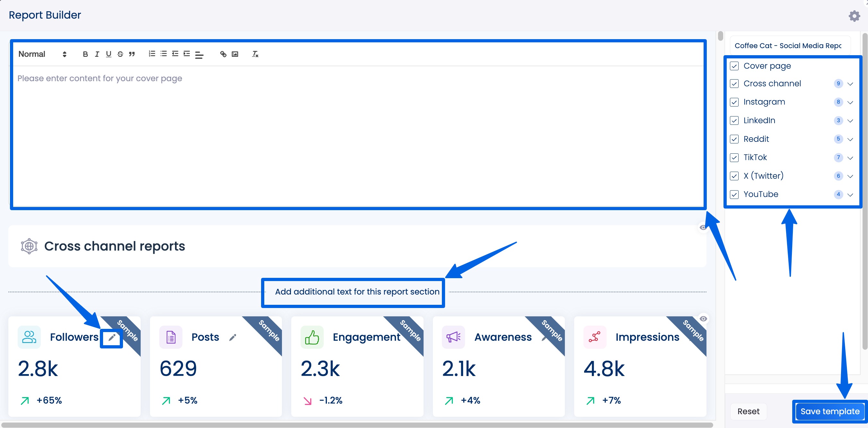This screenshot has height=428, width=868.
Task: Apply strikethrough to the cover page text
Action: click(x=120, y=54)
